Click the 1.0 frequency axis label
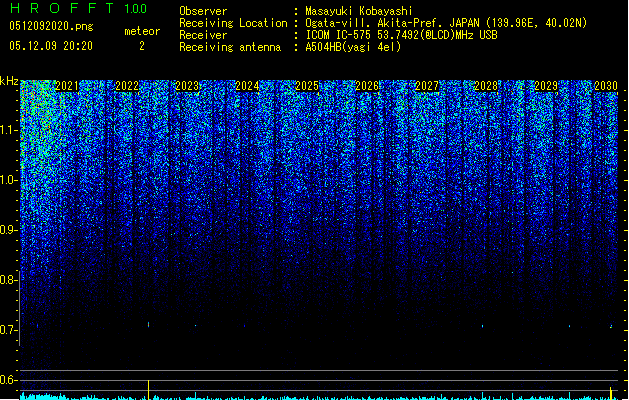Image resolution: width=629 pixels, height=400 pixels. [x=9, y=180]
